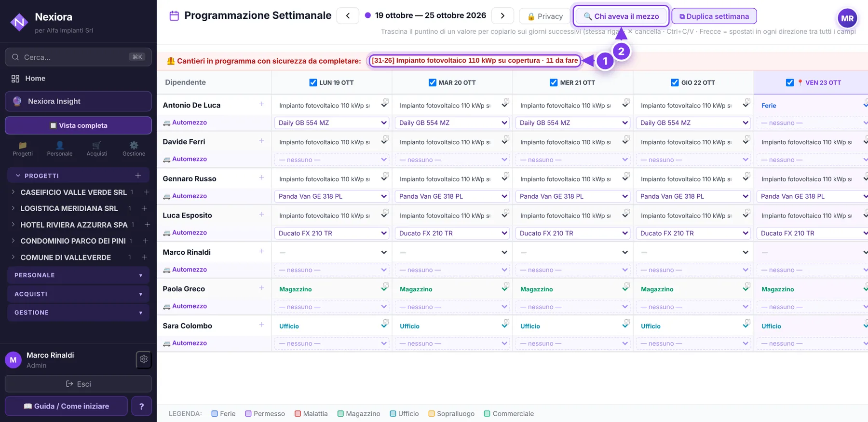Open Progetti icon in sidebar

tap(23, 145)
